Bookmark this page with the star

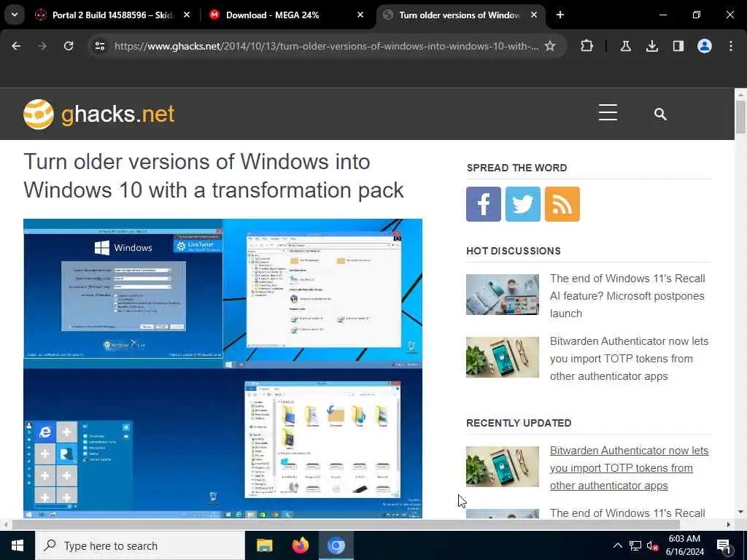(x=550, y=46)
